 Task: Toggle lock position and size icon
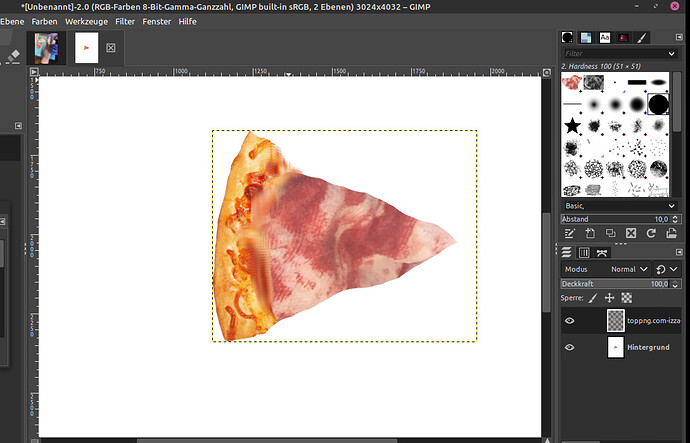(x=609, y=298)
